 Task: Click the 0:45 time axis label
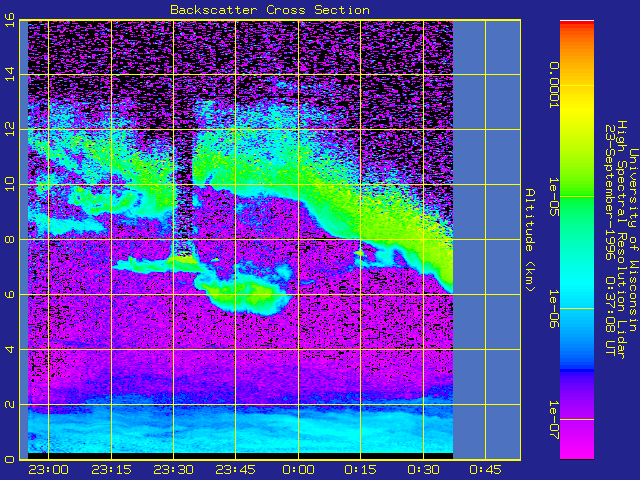(x=485, y=470)
